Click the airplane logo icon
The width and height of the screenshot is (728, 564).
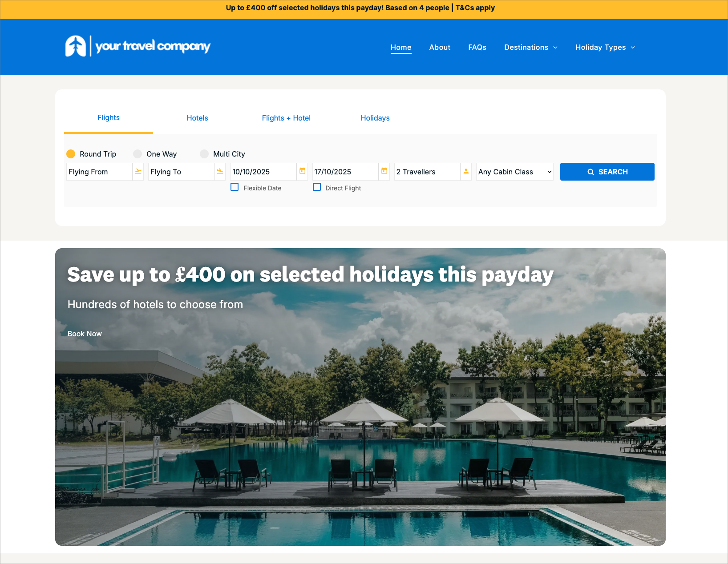pos(76,46)
